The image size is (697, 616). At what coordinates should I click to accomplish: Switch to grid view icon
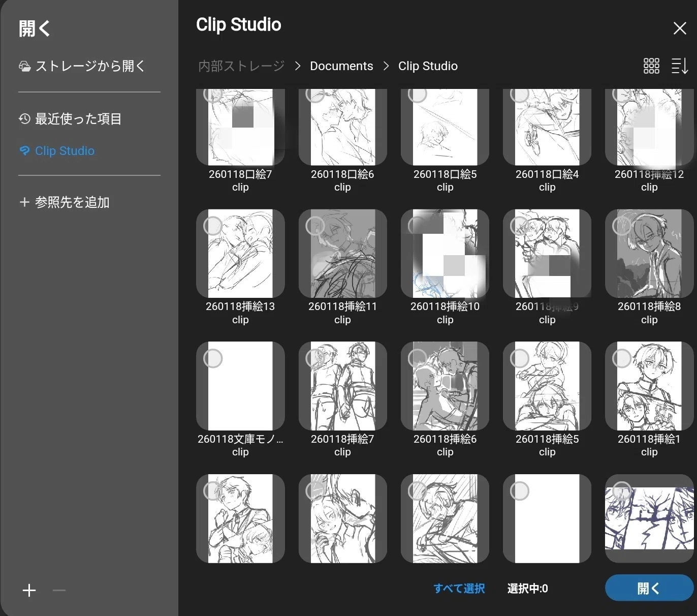tap(651, 66)
